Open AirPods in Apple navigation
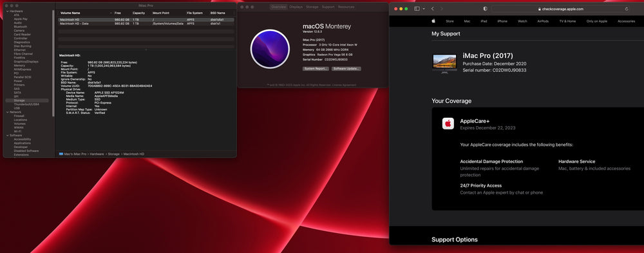 (543, 21)
